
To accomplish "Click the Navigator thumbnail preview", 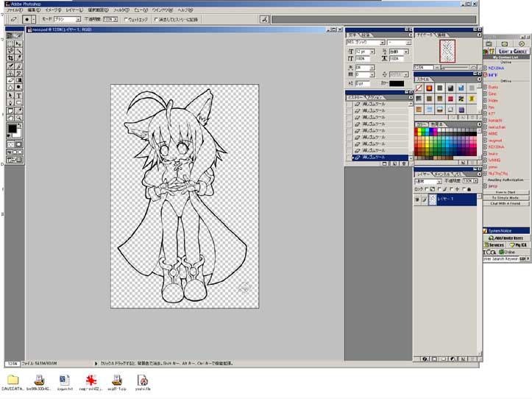I will (x=447, y=52).
